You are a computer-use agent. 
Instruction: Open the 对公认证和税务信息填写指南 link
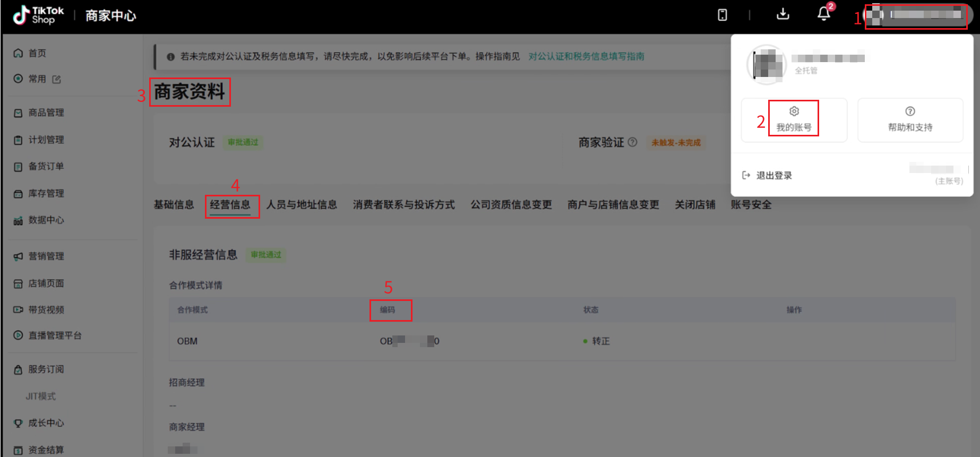pyautogui.click(x=586, y=56)
